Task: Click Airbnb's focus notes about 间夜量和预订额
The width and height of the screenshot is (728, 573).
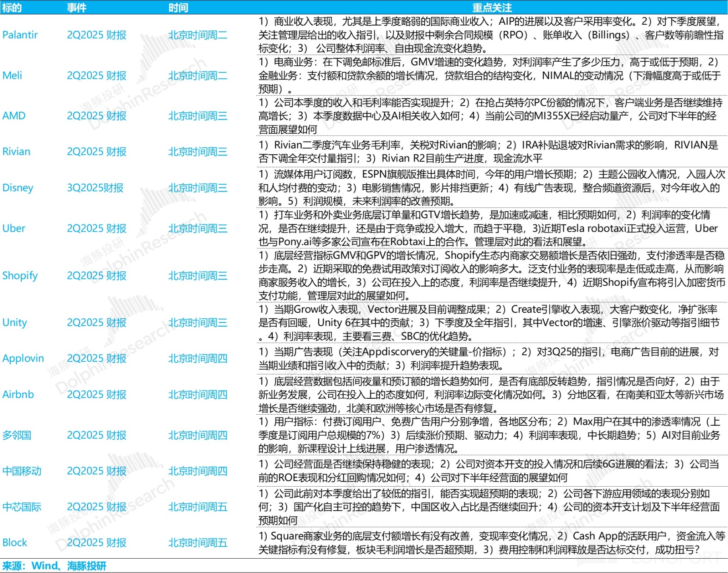Action: [491, 394]
